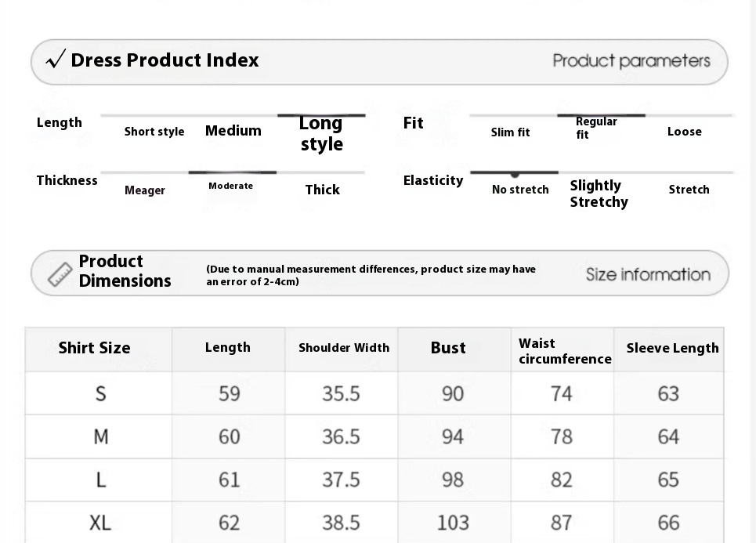Click the Sleeve Length column header
The height and width of the screenshot is (543, 756).
pos(673,348)
